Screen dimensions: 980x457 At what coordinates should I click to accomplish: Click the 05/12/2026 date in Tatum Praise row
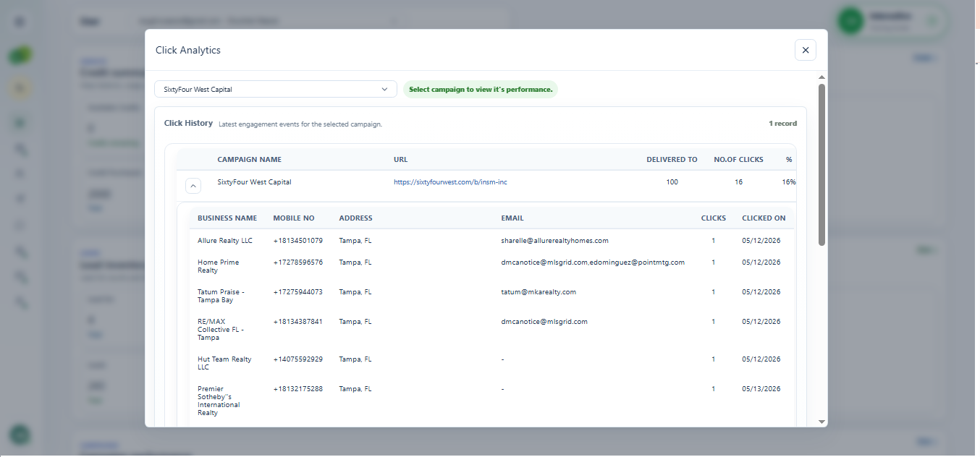[761, 292]
